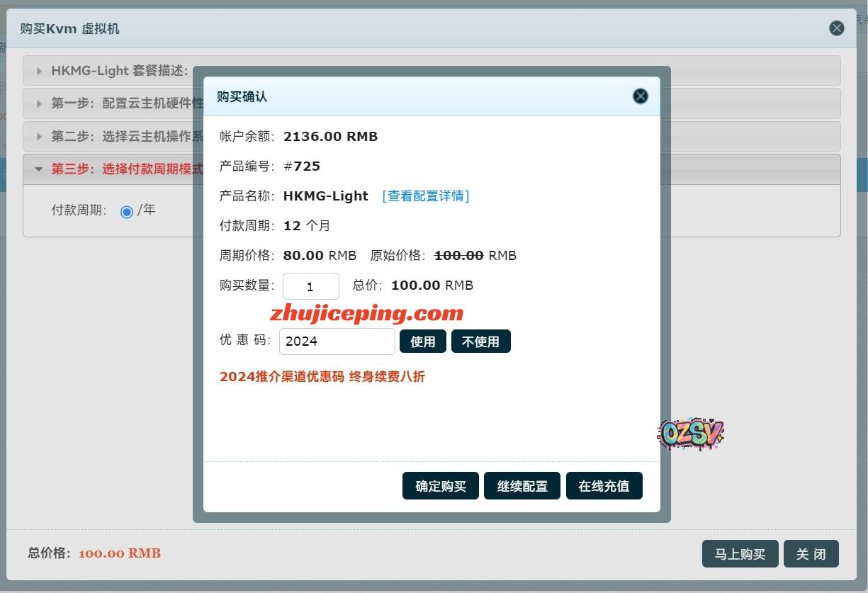Click the 购买数量 quantity field
The height and width of the screenshot is (593, 868).
[x=310, y=286]
